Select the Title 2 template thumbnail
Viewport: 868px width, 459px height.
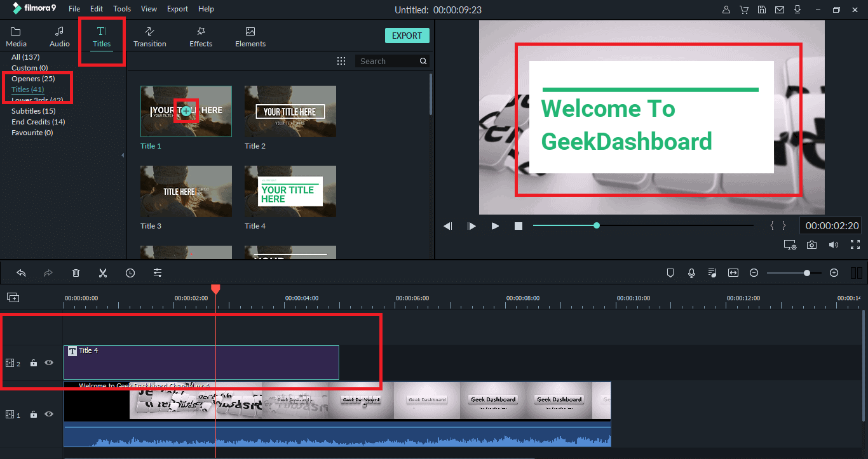tap(290, 111)
